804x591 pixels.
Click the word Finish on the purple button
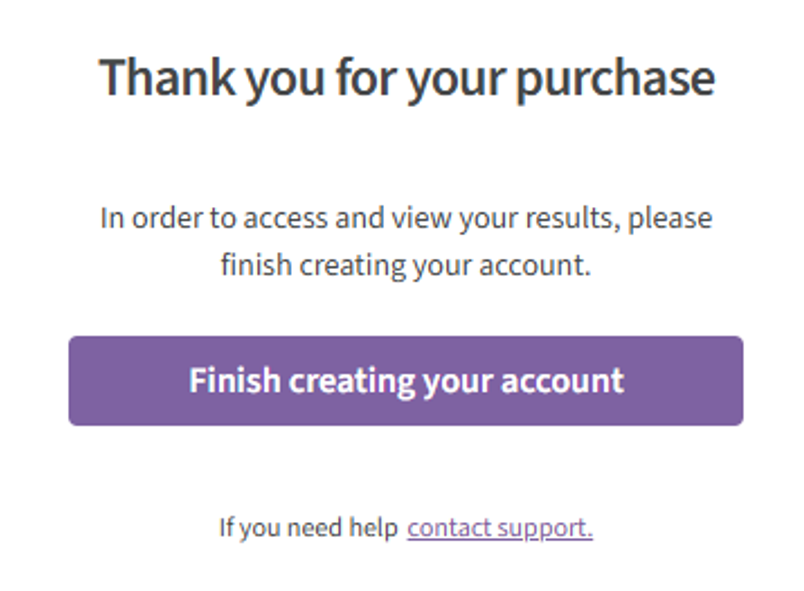(235, 380)
